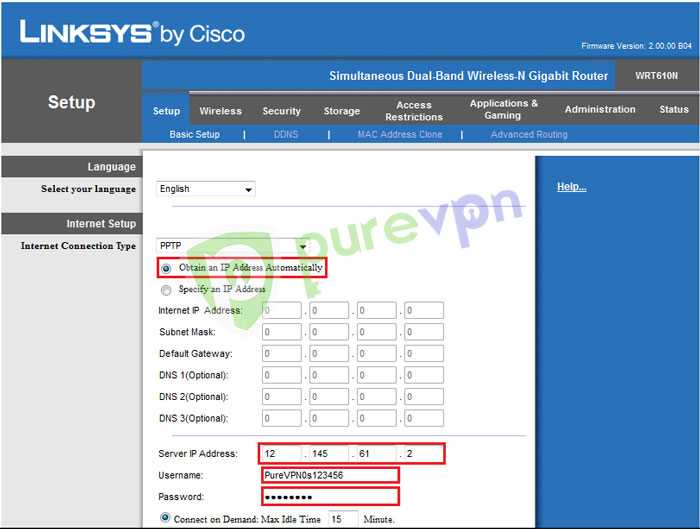The height and width of the screenshot is (529, 700).
Task: Open the Administration tab
Action: [x=600, y=109]
